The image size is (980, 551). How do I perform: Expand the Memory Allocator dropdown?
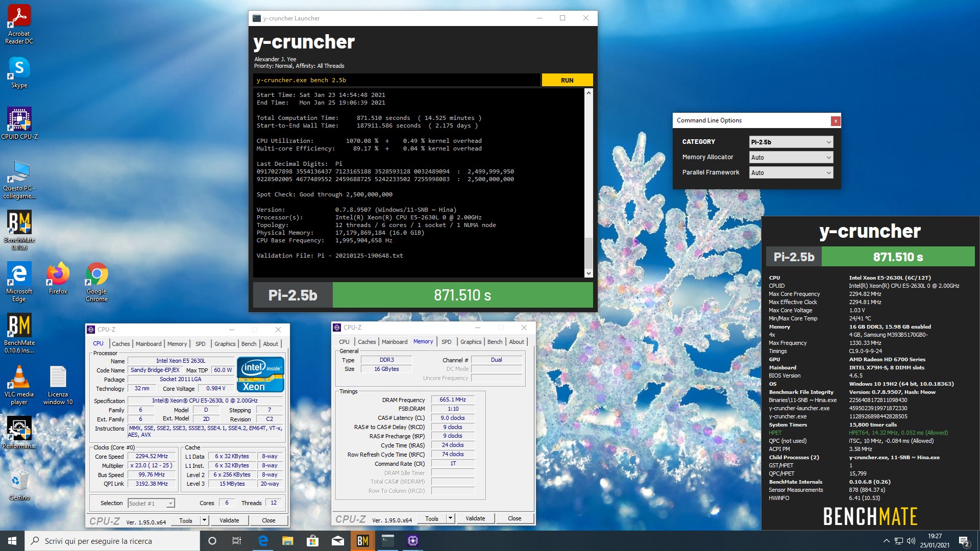click(x=791, y=157)
